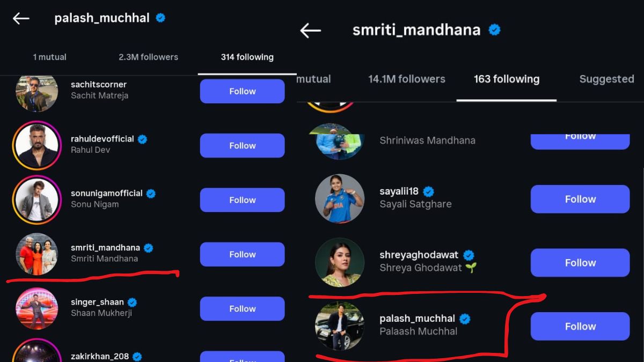Follow palash_muchhal from smriti_mandhana's list
The image size is (644, 362).
tap(580, 326)
